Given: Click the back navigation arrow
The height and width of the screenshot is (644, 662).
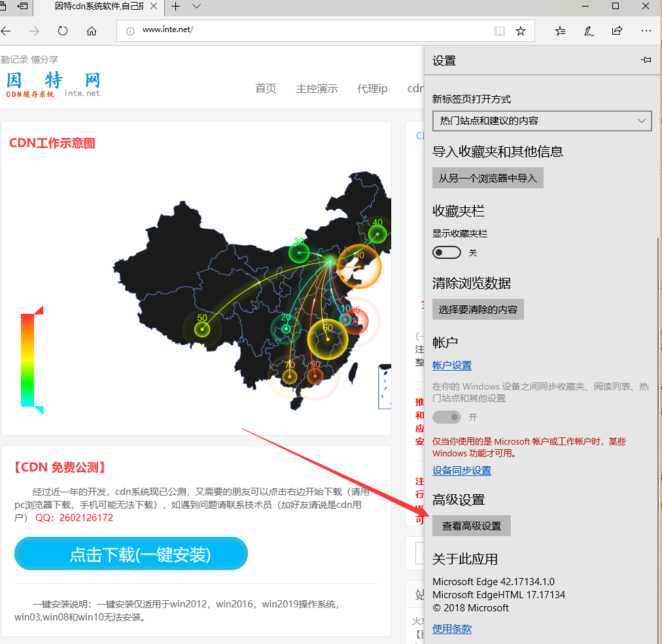Looking at the screenshot, I should [7, 31].
